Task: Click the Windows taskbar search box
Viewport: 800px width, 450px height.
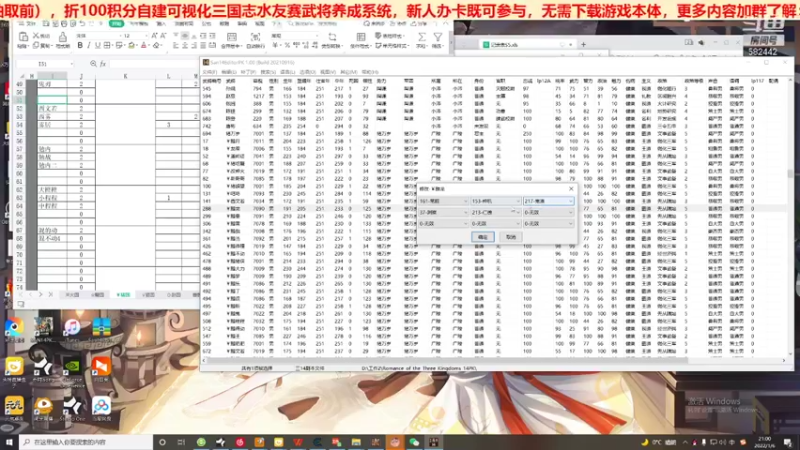Action: (86, 442)
